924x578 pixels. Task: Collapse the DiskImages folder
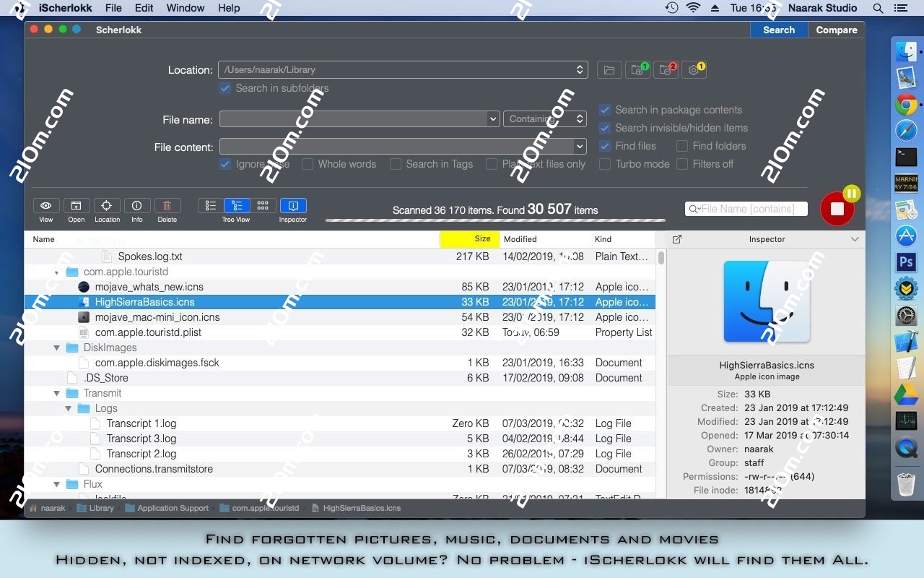56,348
